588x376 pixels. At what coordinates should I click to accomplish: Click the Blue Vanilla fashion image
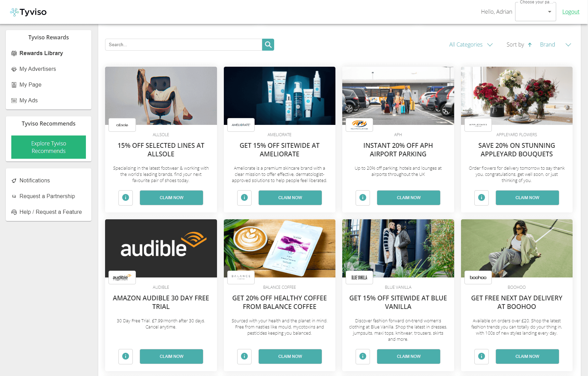pyautogui.click(x=398, y=248)
